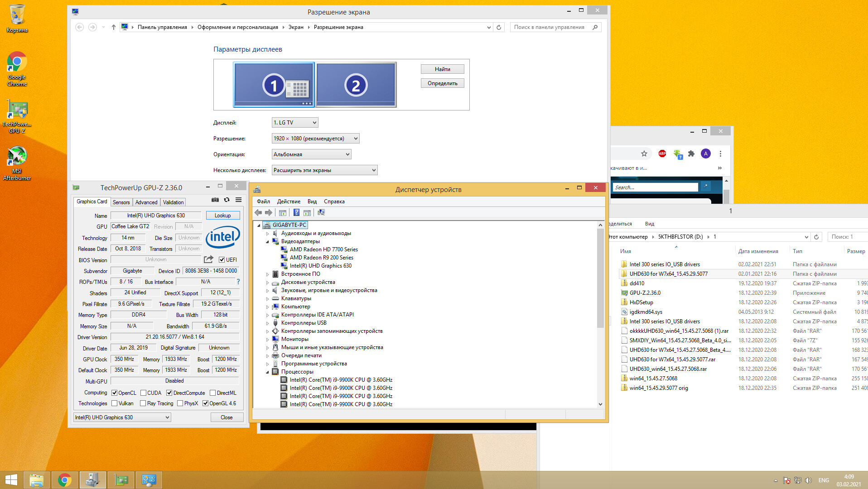868x489 pixels.
Task: Open Действие menu in Device Manager
Action: [x=289, y=201]
